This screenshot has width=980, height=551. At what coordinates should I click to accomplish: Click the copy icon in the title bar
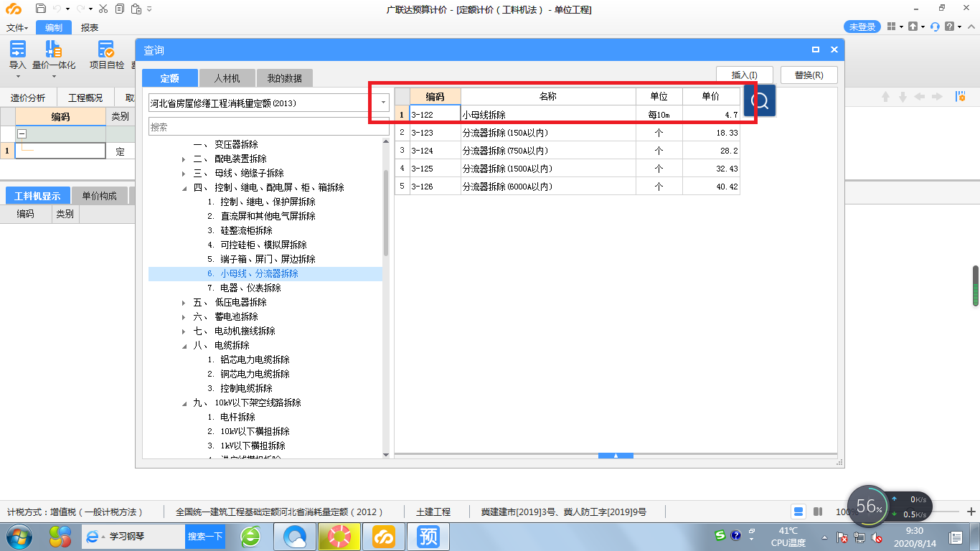118,9
